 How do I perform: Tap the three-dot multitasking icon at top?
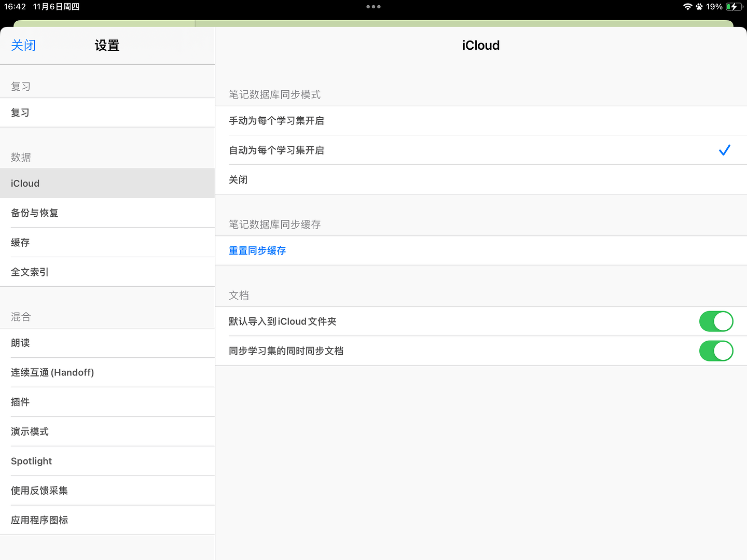tap(374, 7)
